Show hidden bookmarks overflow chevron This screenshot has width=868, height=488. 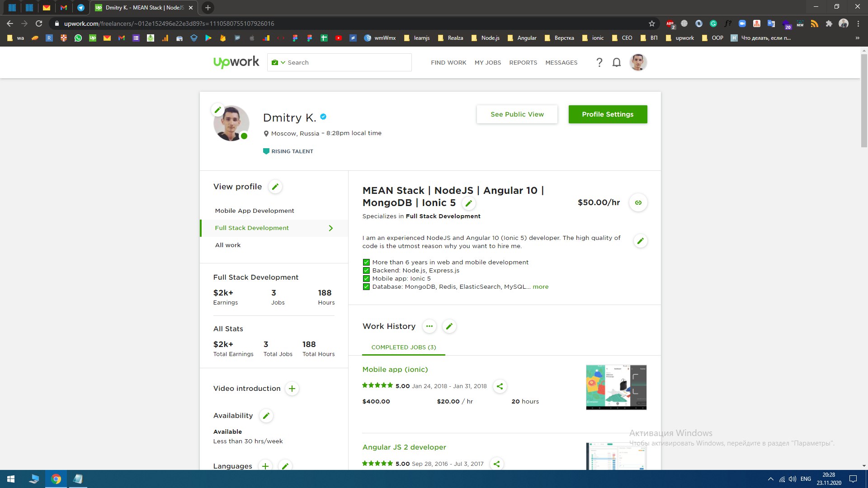click(x=857, y=38)
